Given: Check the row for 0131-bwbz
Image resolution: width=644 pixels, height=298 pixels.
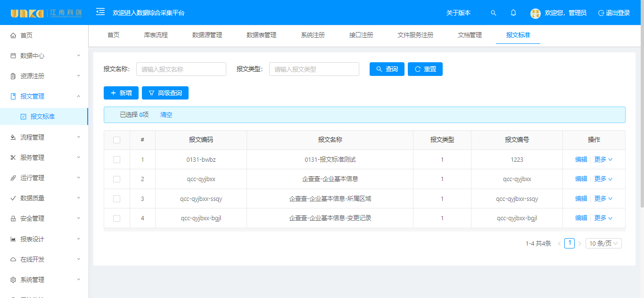Looking at the screenshot, I should 117,160.
